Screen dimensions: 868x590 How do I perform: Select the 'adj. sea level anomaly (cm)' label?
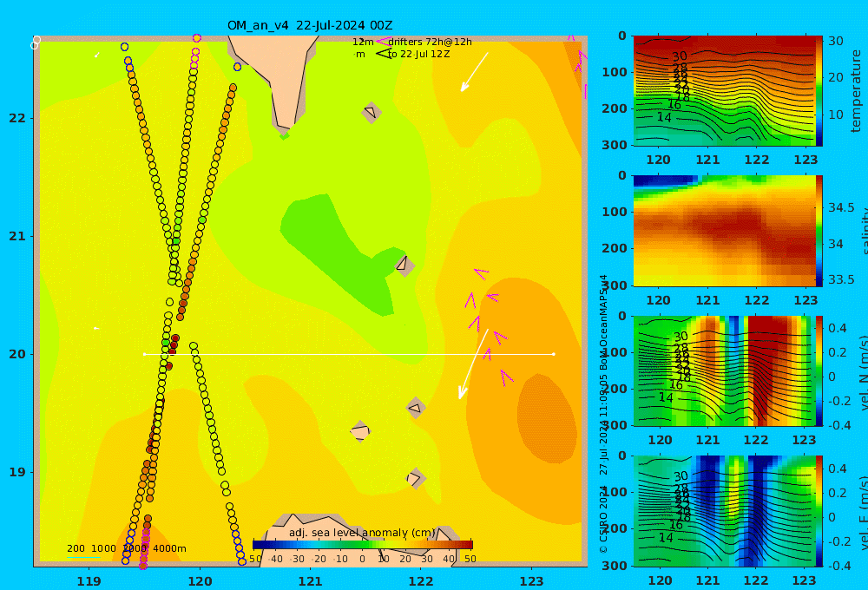[362, 533]
